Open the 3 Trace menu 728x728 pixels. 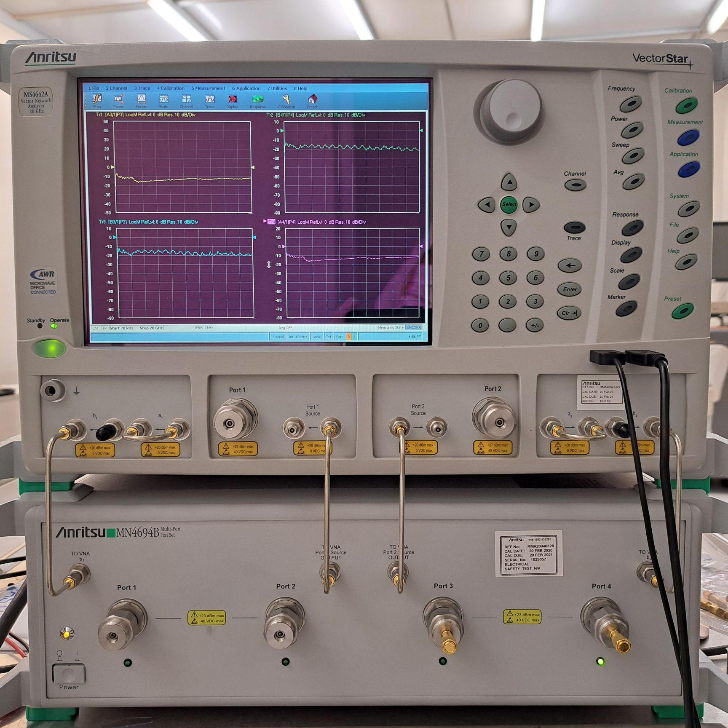[142, 88]
